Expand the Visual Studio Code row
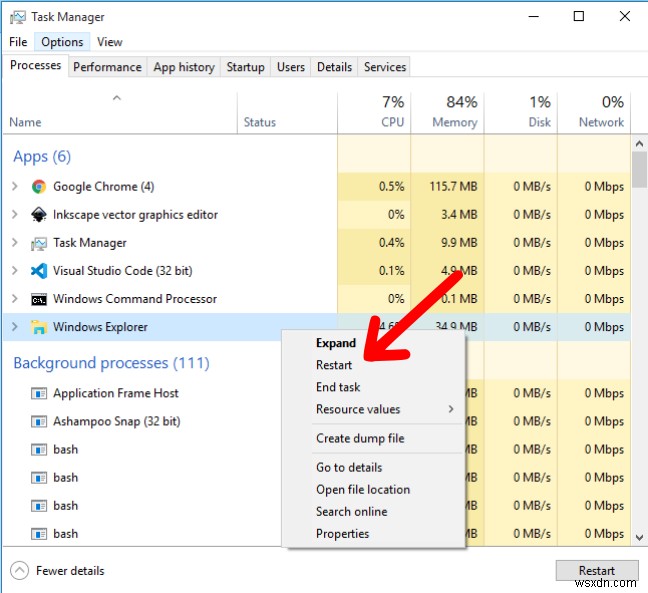The width and height of the screenshot is (648, 593). point(15,271)
